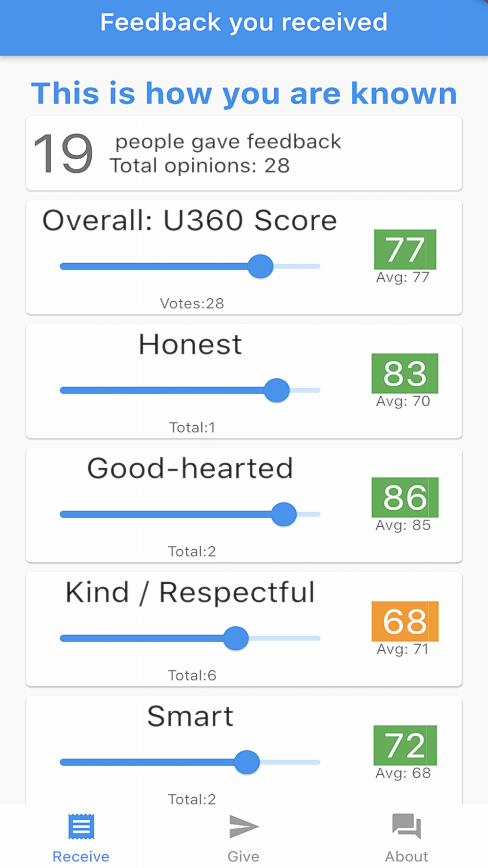Click the Overall U360 Score slider handle
This screenshot has width=488, height=868.
coord(261,267)
